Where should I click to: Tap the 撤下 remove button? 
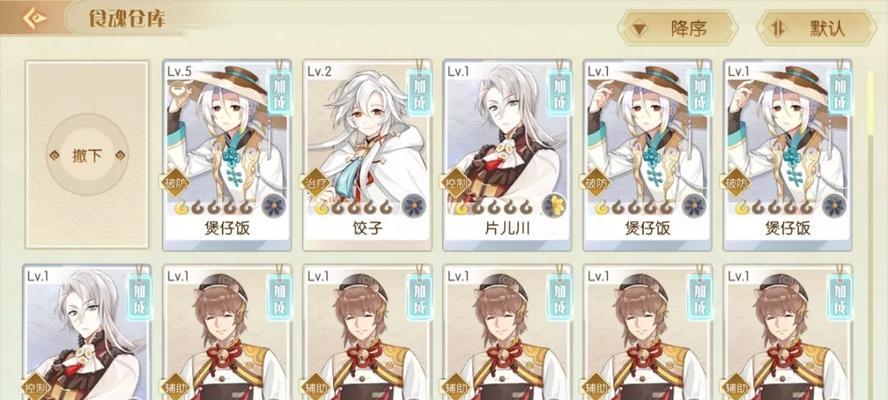pyautogui.click(x=87, y=155)
